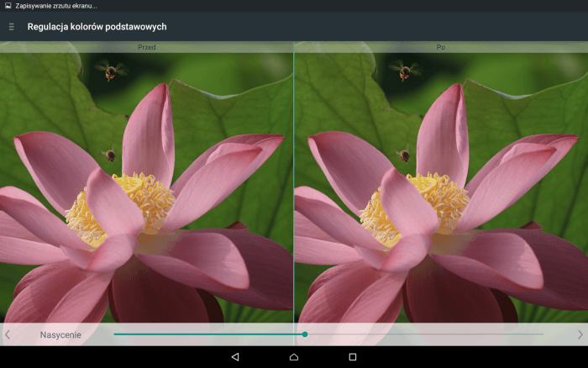This screenshot has height=368, width=588.
Task: Click the Nasycenie slider handle
Action: [305, 334]
